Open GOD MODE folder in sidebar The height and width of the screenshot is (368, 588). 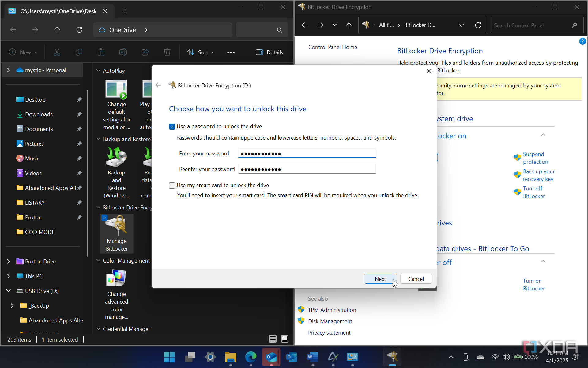[40, 232]
